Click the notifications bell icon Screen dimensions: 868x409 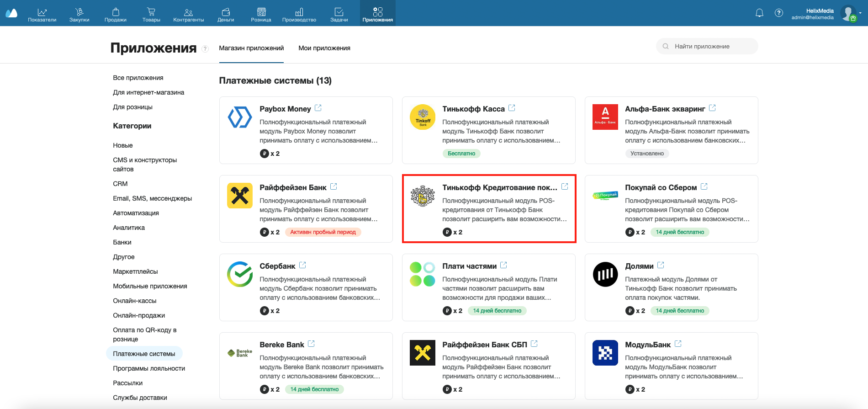(x=759, y=13)
